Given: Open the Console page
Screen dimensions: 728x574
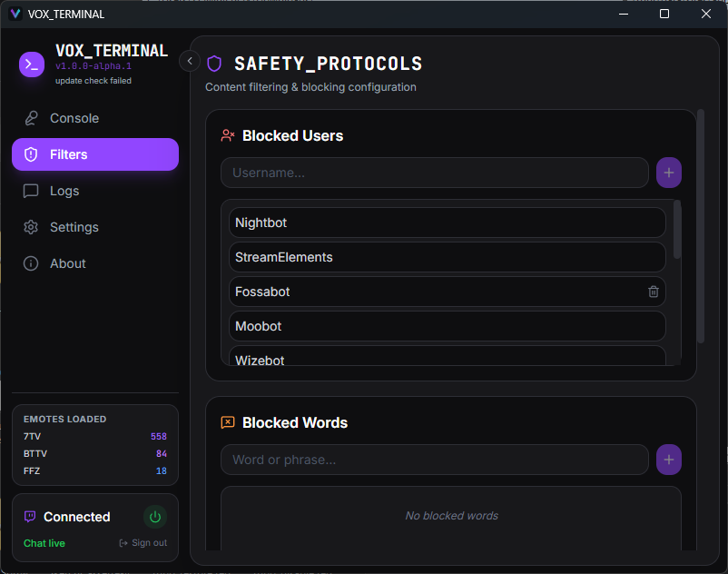Looking at the screenshot, I should 95,118.
